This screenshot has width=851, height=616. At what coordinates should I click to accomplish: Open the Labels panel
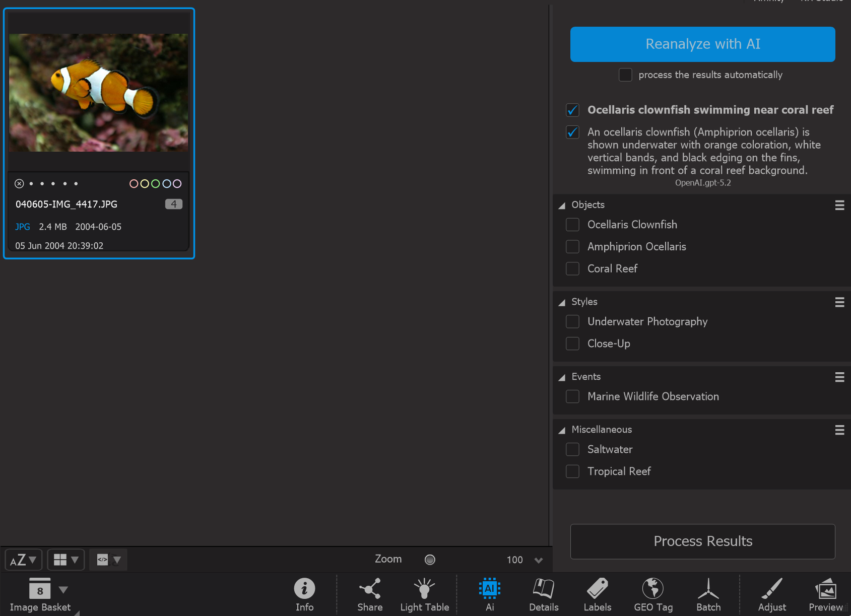point(598,594)
